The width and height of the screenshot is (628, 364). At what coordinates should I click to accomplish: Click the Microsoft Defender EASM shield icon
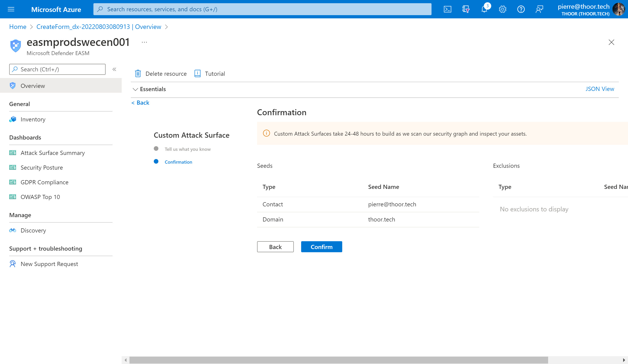pyautogui.click(x=15, y=46)
